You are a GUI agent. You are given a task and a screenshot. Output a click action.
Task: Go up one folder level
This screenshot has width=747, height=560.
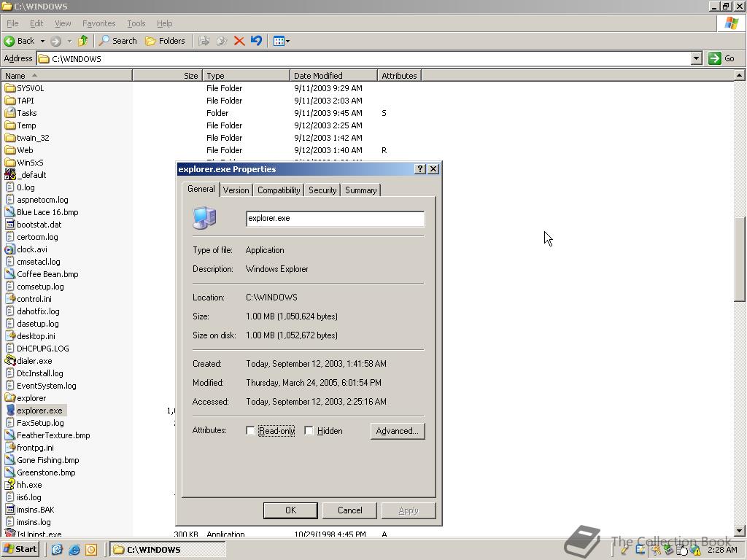click(82, 41)
